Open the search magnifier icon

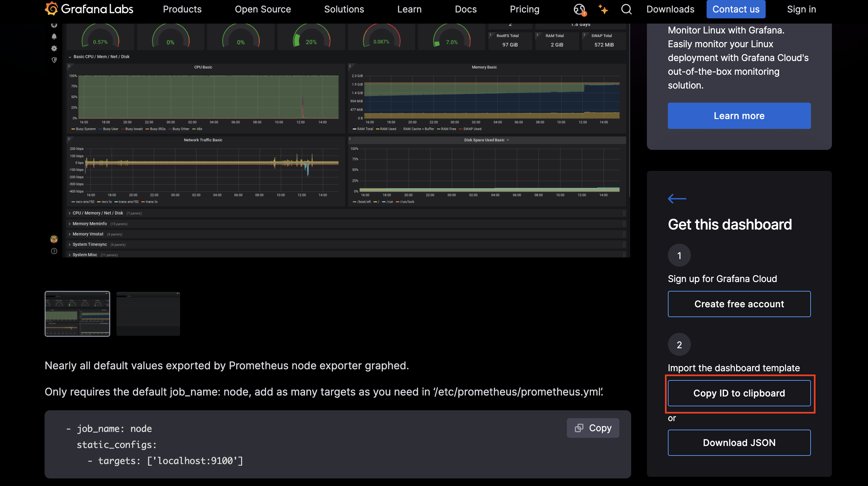627,9
